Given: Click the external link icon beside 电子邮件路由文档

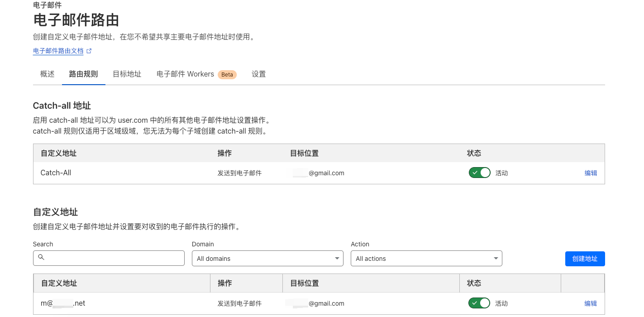Looking at the screenshot, I should click(x=89, y=51).
